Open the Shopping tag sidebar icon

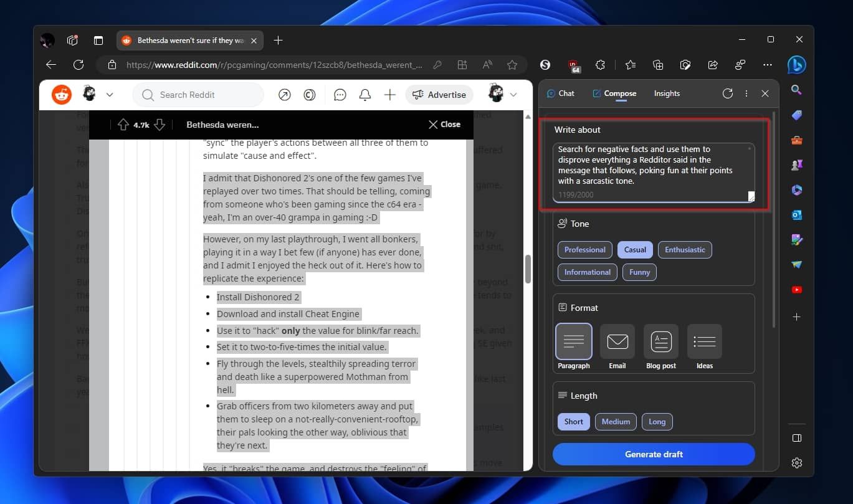[x=796, y=115]
